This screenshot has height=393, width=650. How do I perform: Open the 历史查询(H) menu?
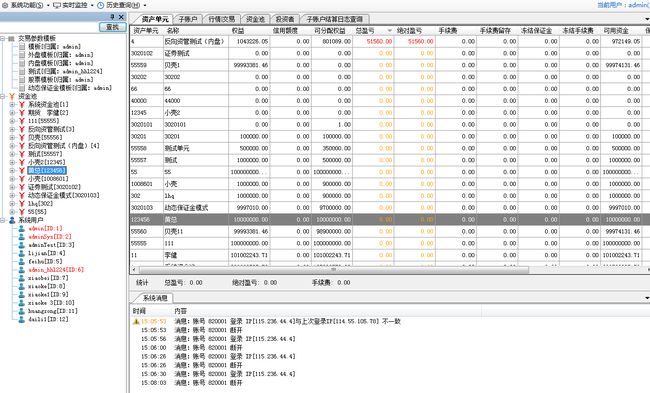(x=121, y=5)
